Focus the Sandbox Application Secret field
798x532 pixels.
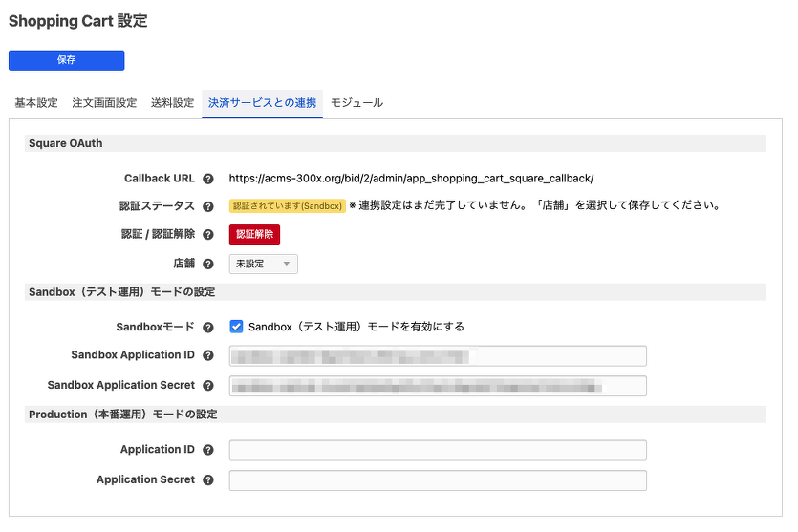[438, 386]
